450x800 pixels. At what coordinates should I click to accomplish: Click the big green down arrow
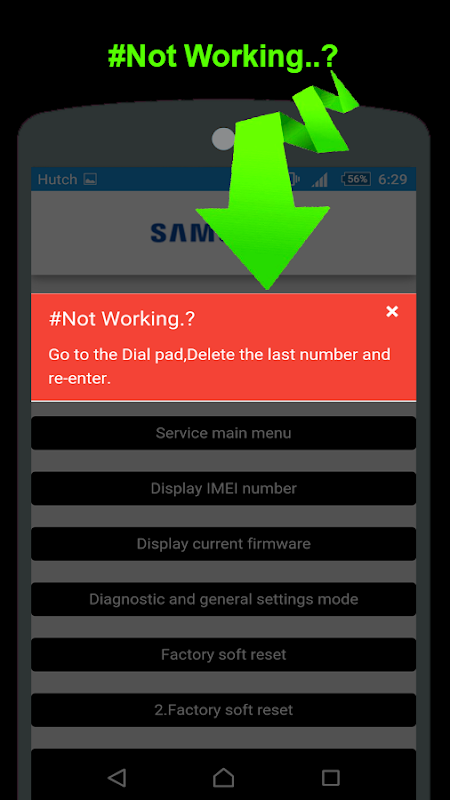click(265, 199)
